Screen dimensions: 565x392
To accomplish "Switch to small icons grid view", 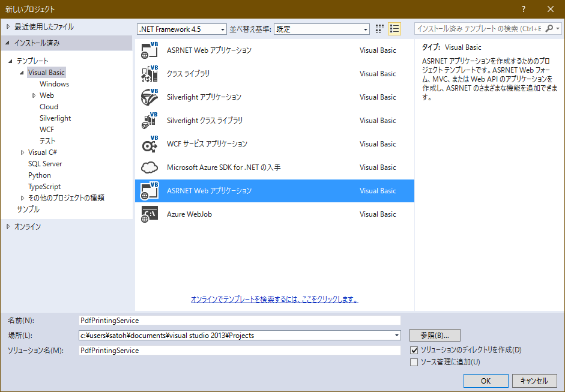I will pos(379,29).
